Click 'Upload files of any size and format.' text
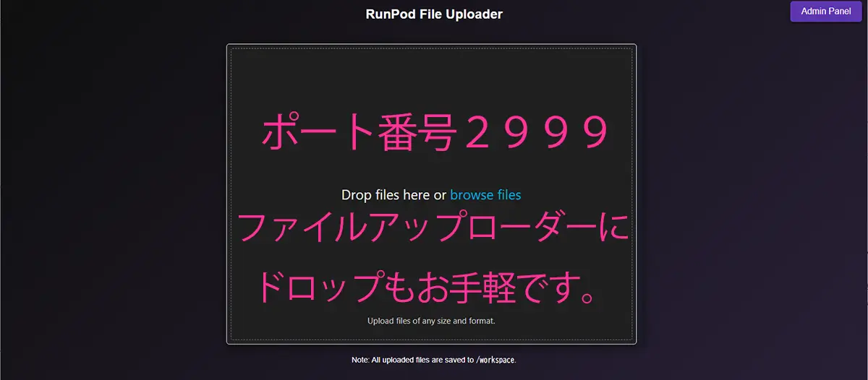This screenshot has height=380, width=868. tap(431, 320)
